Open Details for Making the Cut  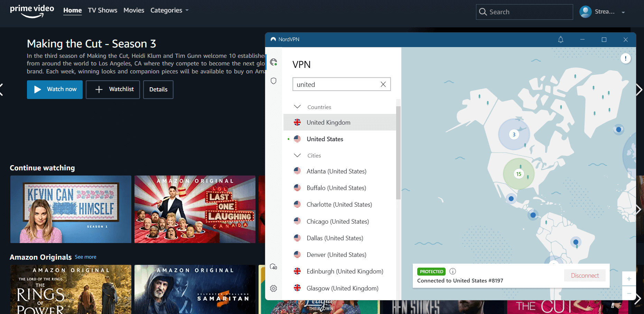tap(158, 89)
